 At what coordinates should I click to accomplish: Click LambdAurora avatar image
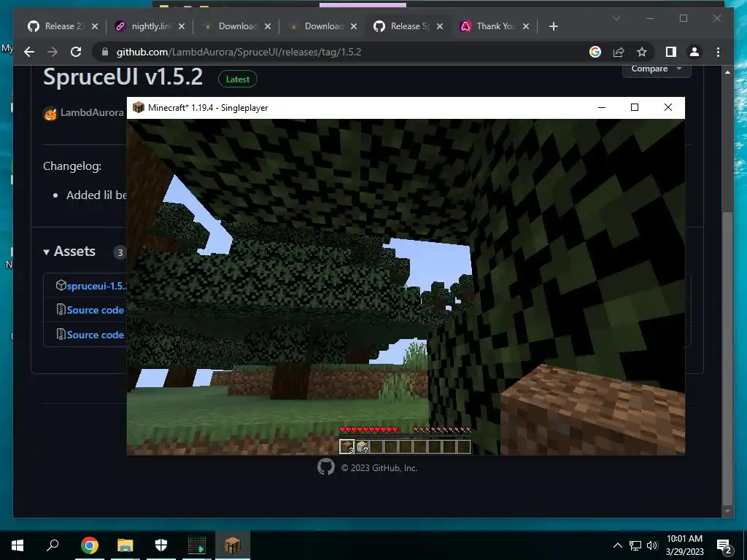(50, 113)
